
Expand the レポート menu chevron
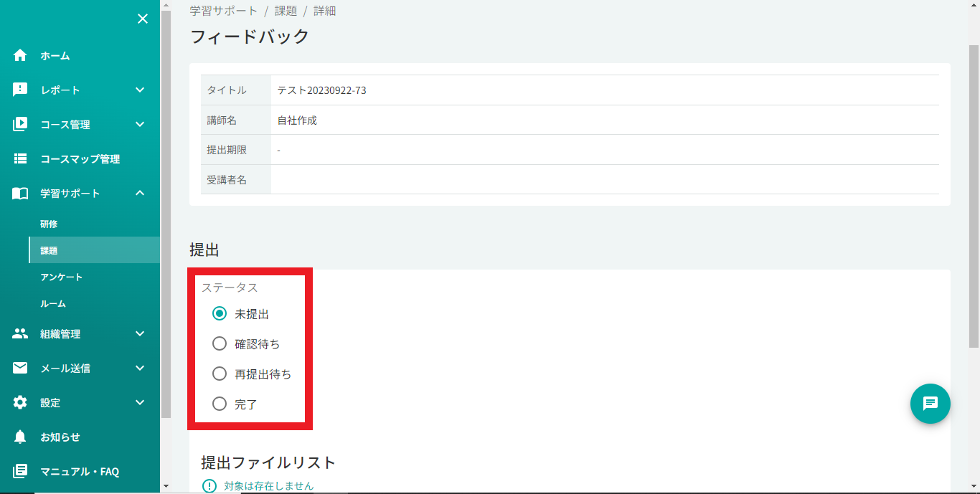[140, 90]
